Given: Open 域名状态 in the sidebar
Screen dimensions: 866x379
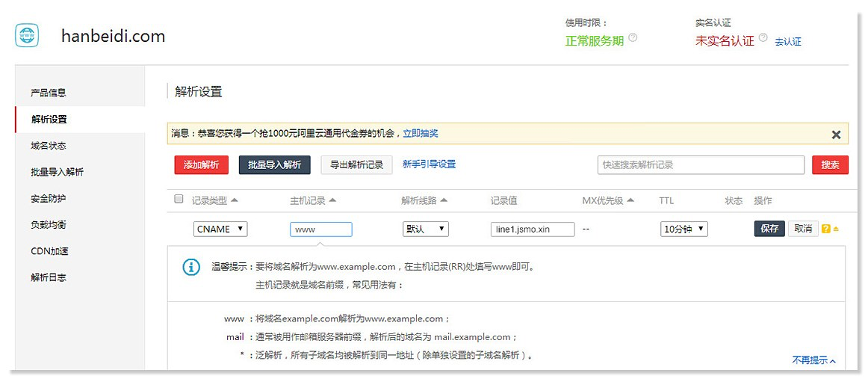Looking at the screenshot, I should coord(49,146).
